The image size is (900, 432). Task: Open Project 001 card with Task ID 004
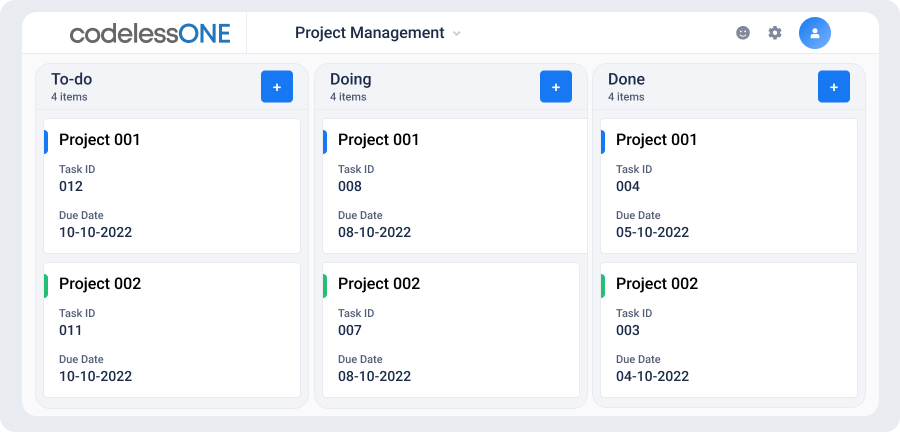tap(729, 186)
